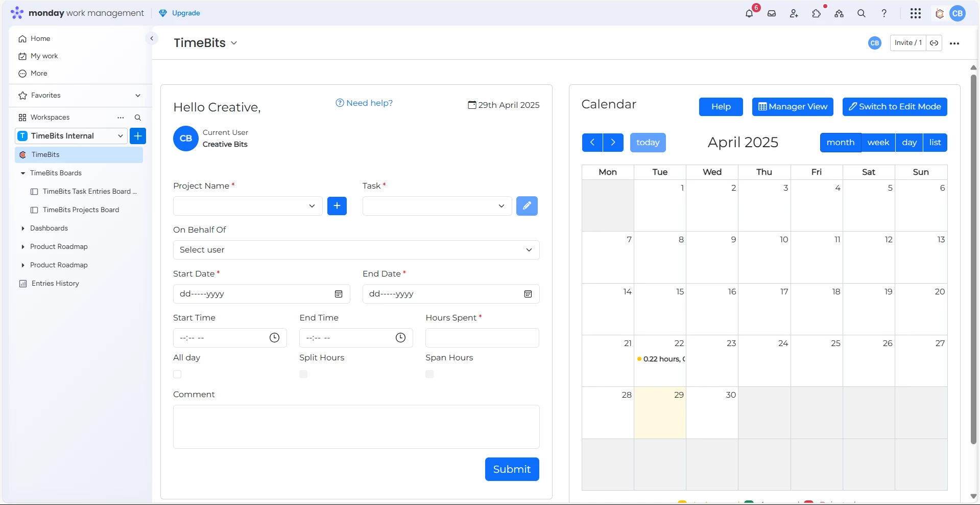Expand the first Product Roadmap folder

pos(23,247)
